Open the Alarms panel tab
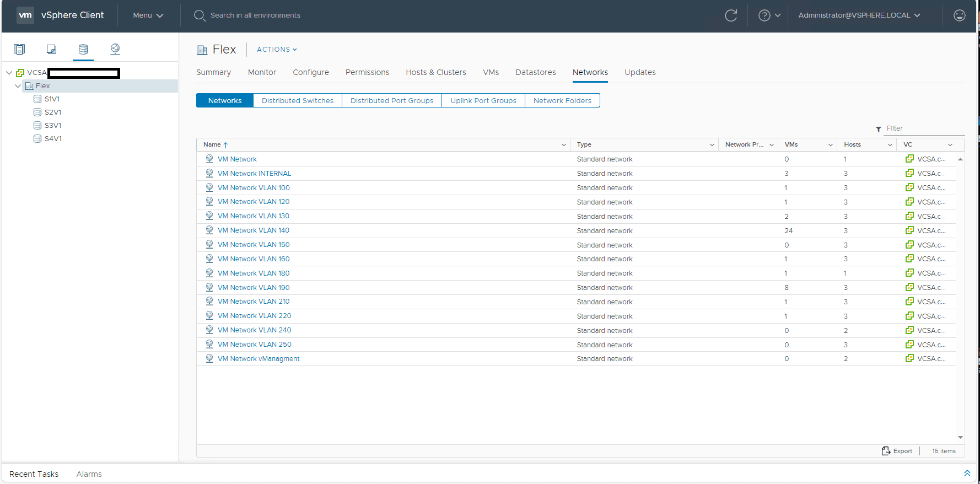 [x=89, y=474]
